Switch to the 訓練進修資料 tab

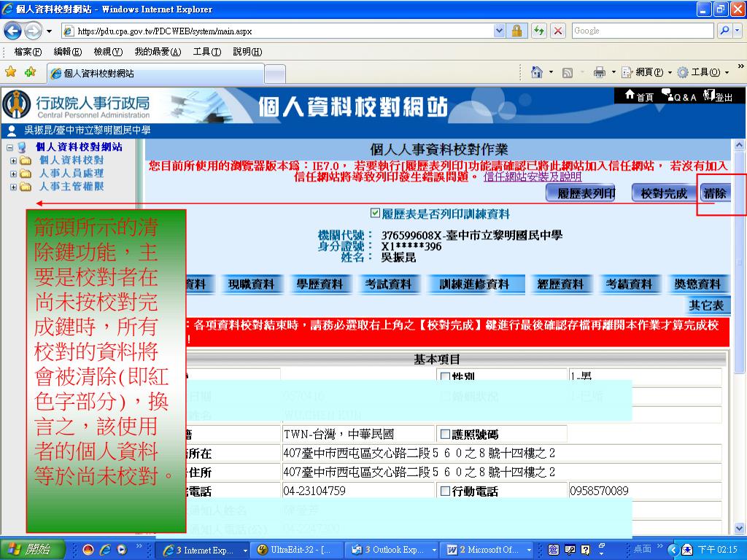[x=475, y=284]
